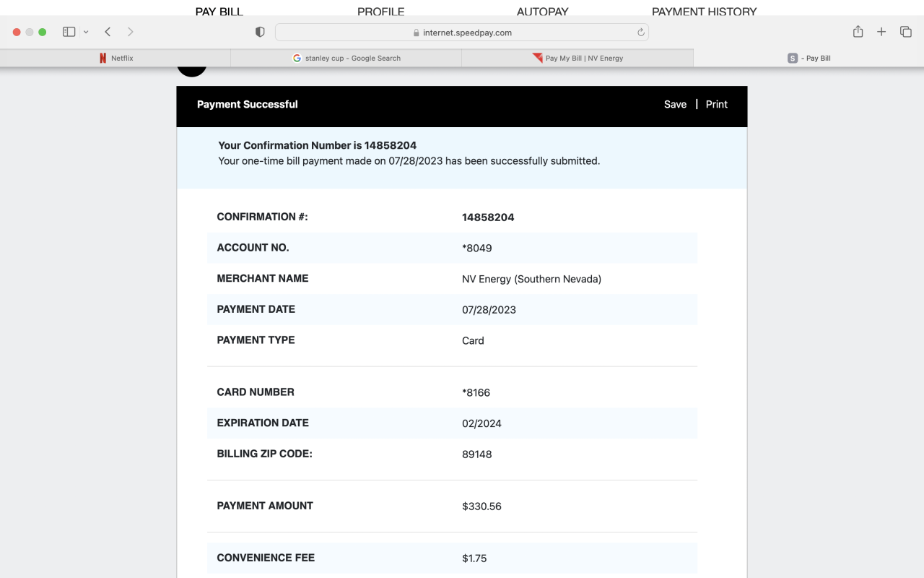
Task: Switch to the Netflix tab
Action: [115, 58]
